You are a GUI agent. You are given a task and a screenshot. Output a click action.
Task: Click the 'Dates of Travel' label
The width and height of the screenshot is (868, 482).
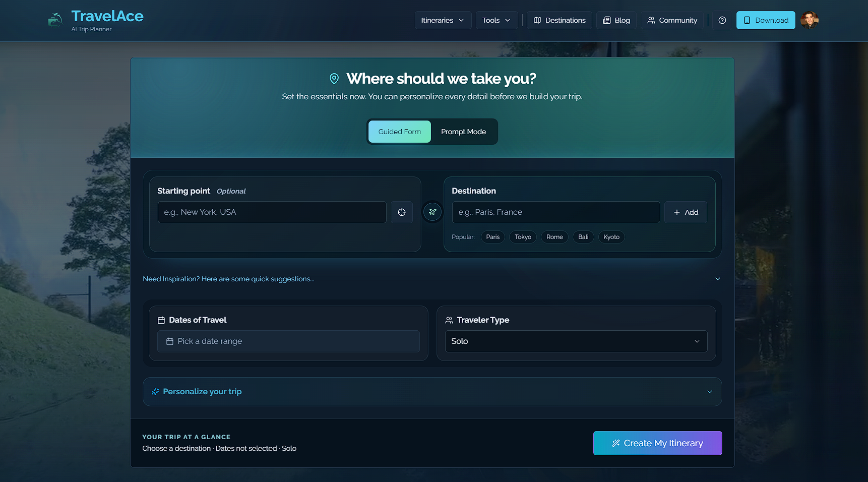tap(198, 320)
